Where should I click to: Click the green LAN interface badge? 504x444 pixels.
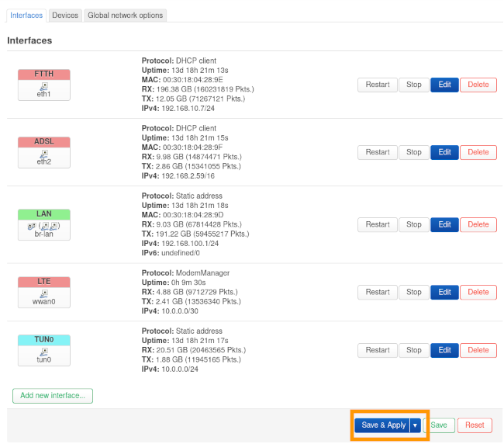point(44,213)
